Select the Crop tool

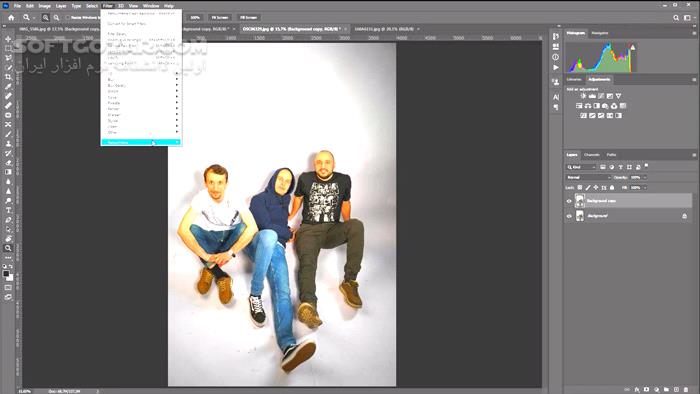pos(8,77)
